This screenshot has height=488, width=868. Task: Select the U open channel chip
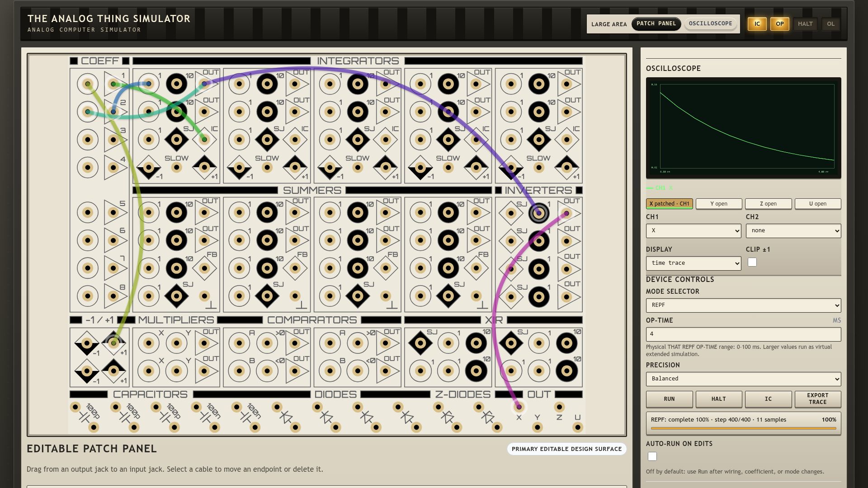(x=818, y=204)
